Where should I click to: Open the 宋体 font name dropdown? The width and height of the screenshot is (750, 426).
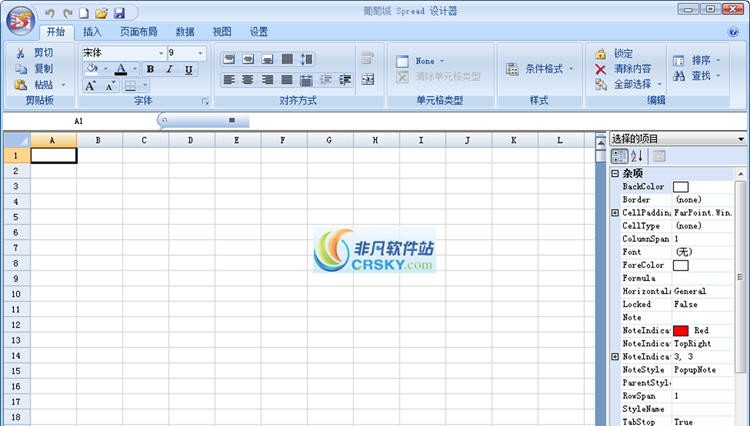[161, 53]
